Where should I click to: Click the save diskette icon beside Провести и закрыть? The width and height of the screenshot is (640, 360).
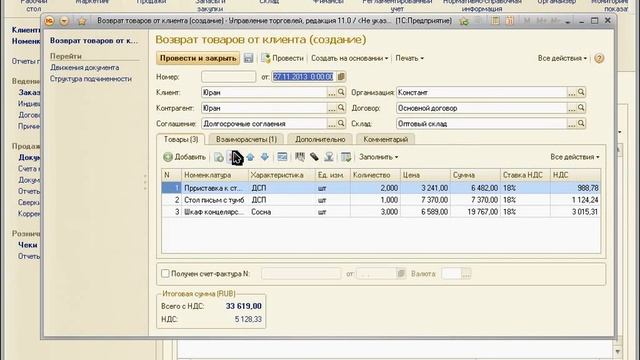click(248, 58)
